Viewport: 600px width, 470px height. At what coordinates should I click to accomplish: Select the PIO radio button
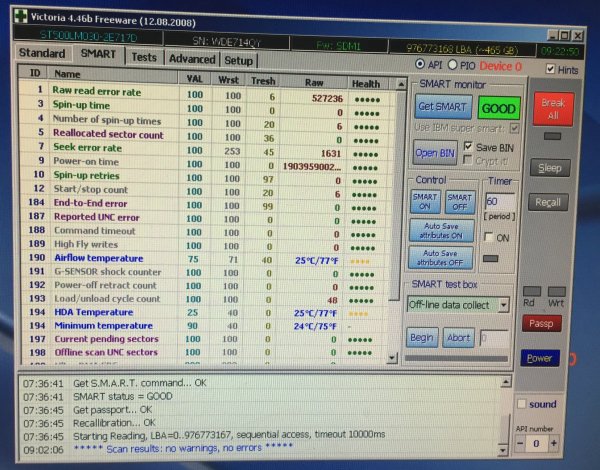click(452, 65)
